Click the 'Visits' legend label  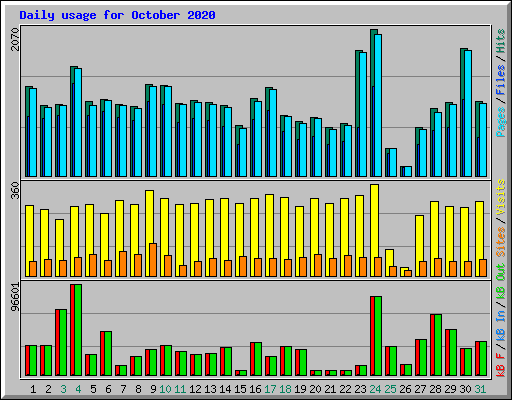pyautogui.click(x=501, y=198)
